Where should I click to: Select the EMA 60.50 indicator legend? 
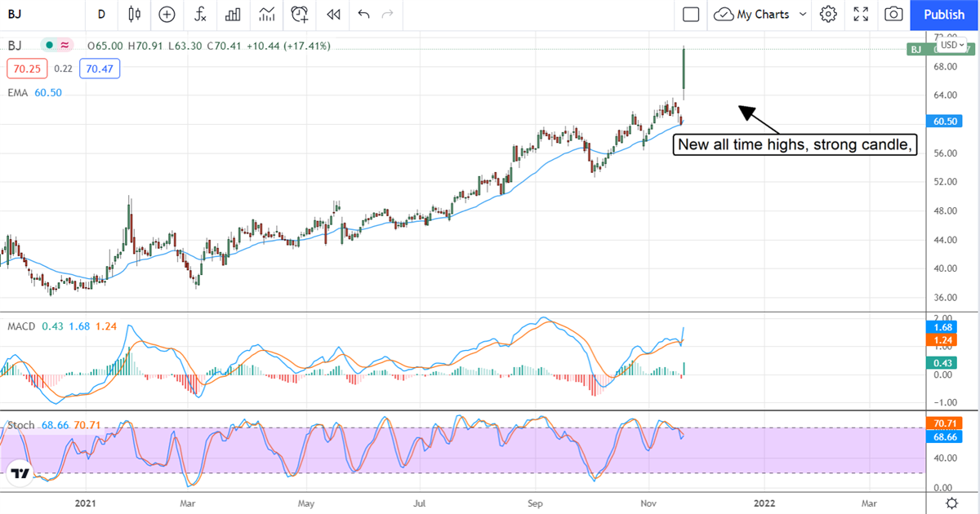click(34, 93)
